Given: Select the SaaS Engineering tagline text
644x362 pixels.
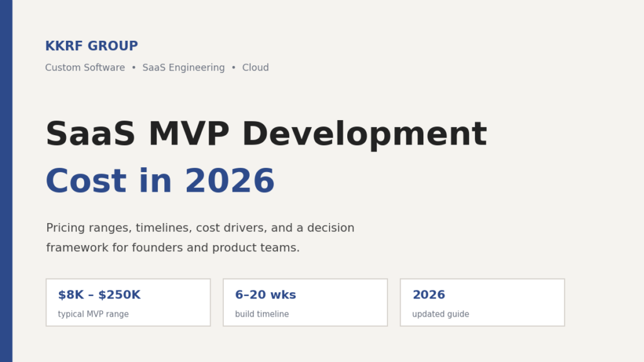Looking at the screenshot, I should click(x=184, y=67).
